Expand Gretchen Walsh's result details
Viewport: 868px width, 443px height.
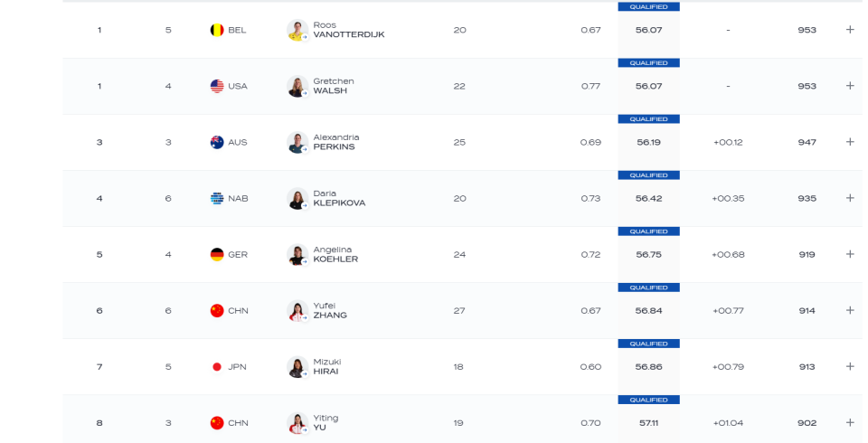tap(850, 86)
